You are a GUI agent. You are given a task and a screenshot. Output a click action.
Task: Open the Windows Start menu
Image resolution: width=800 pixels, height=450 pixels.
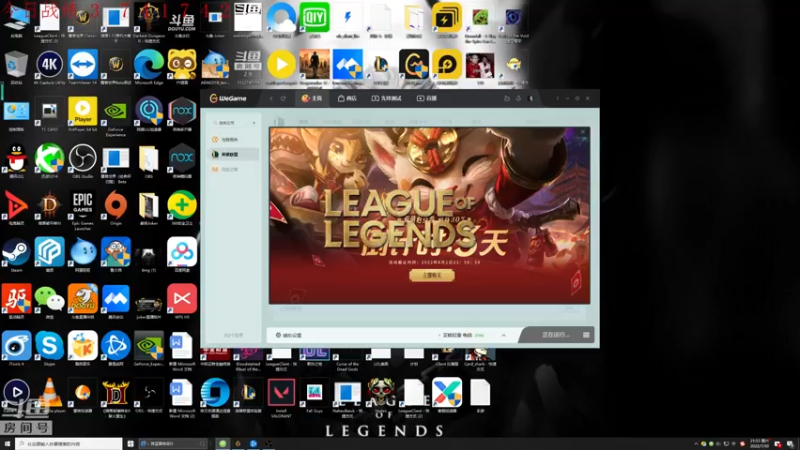pyautogui.click(x=7, y=444)
